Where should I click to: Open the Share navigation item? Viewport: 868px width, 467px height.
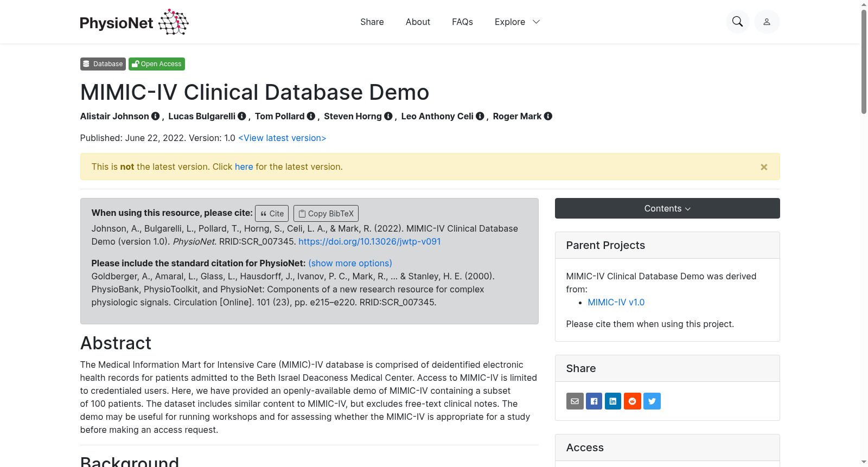click(372, 22)
